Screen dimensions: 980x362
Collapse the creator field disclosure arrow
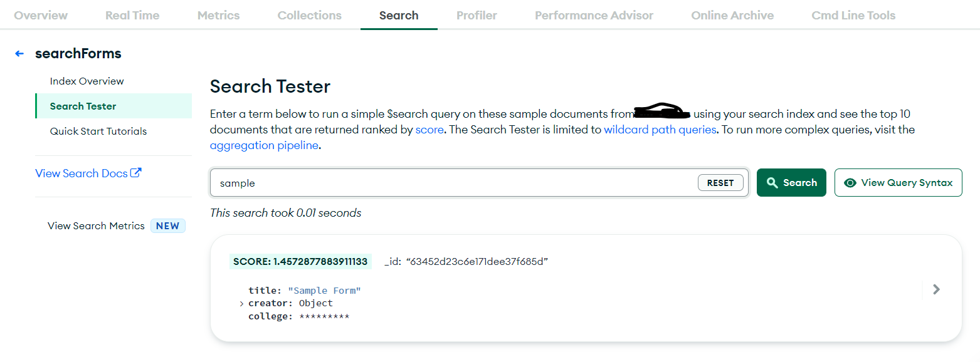tap(241, 303)
